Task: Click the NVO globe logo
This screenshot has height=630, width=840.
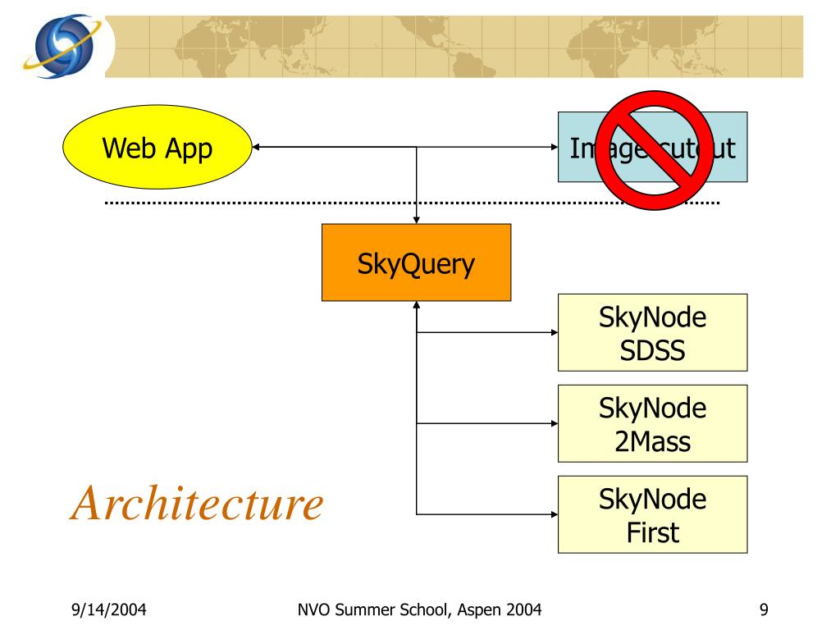Action: pos(62,46)
